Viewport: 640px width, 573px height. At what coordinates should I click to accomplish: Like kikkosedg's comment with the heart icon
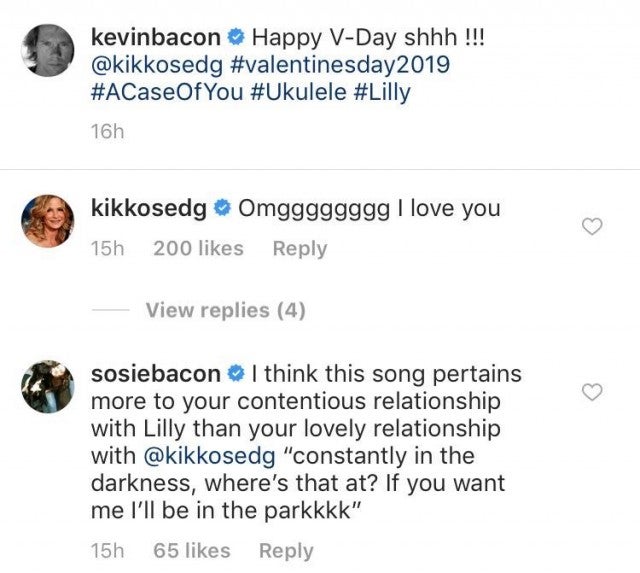click(x=592, y=227)
